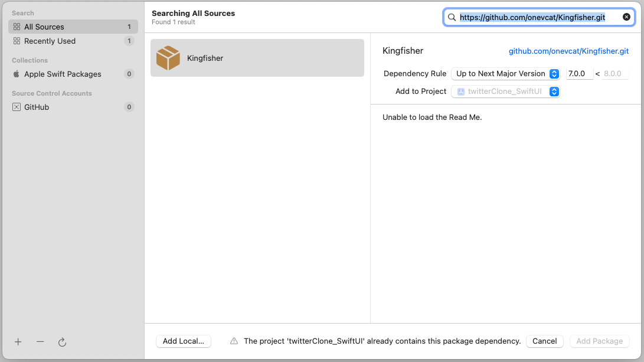Viewport: 644px width, 362px height.
Task: Cancel the add package dialog
Action: point(545,341)
